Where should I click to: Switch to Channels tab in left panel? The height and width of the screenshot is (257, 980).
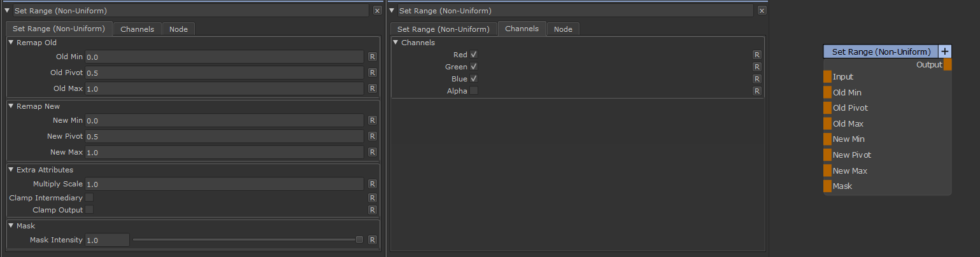click(137, 29)
